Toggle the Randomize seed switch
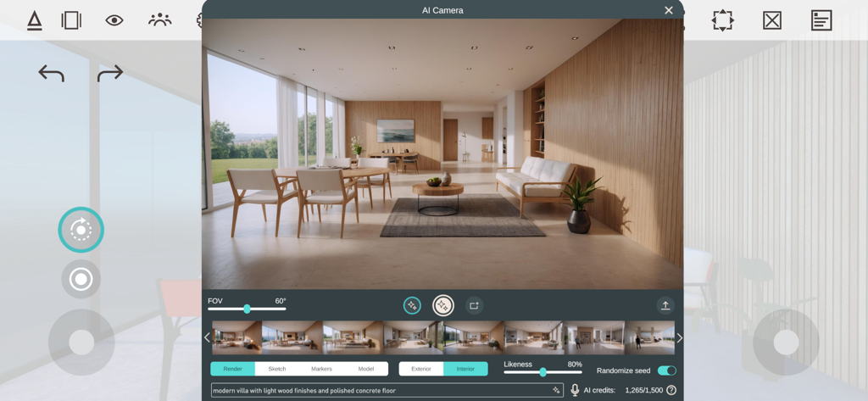Screen dimensions: 868x401 (666, 370)
